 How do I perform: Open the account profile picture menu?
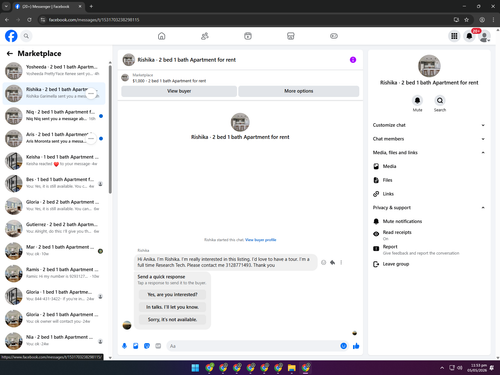(x=484, y=36)
